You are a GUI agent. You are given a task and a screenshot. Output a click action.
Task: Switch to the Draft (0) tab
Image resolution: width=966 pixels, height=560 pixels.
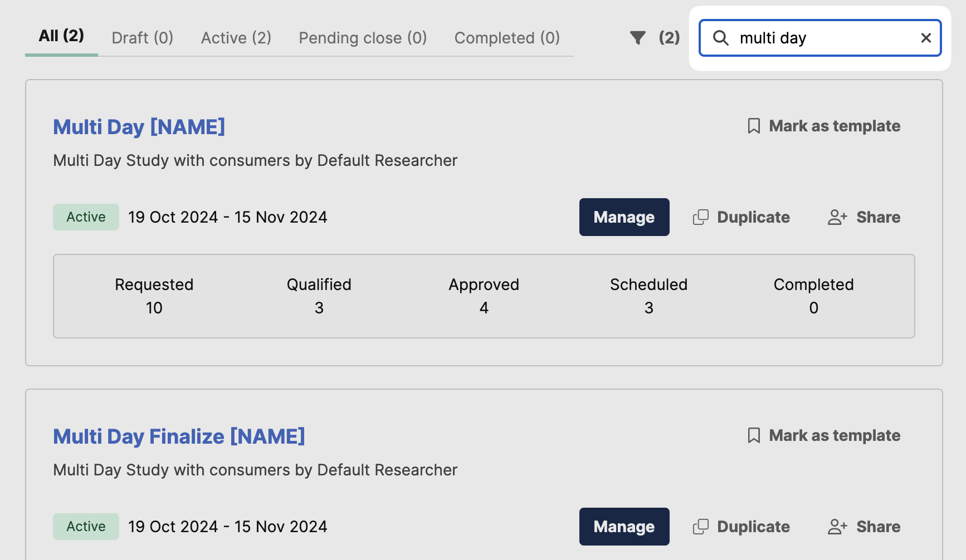pyautogui.click(x=143, y=38)
